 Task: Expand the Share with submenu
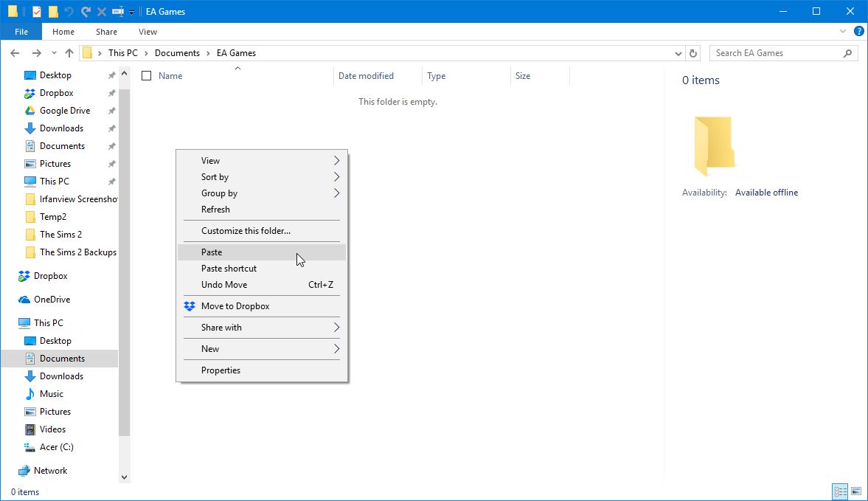coord(262,328)
